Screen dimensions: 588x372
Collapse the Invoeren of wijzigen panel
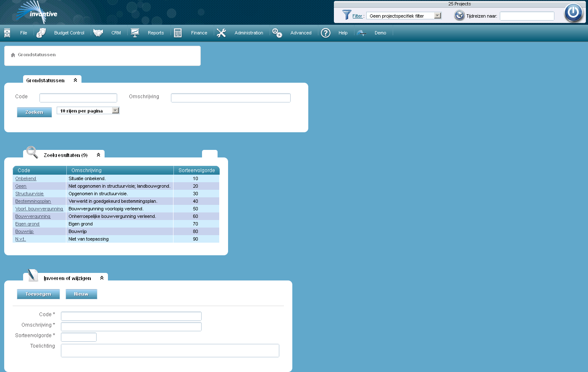point(102,278)
